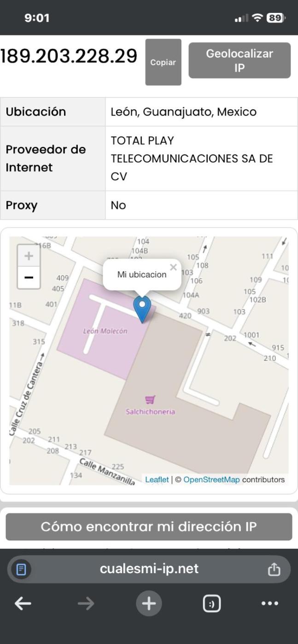Tap the cualesmi-ip.net address field

click(x=149, y=569)
